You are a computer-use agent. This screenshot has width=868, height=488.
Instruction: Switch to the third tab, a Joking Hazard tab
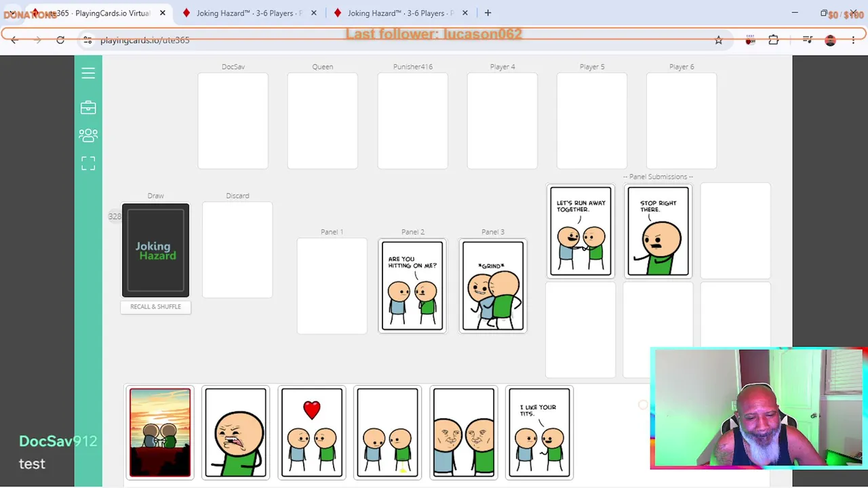399,13
